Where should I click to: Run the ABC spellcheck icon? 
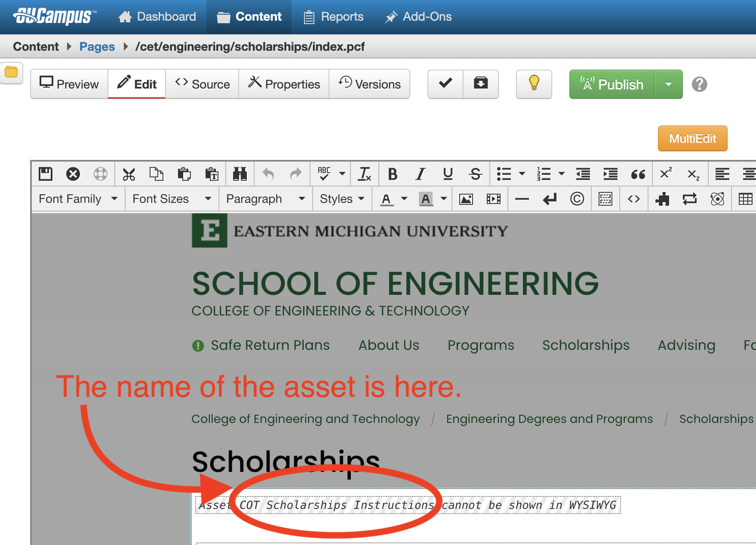[x=324, y=174]
